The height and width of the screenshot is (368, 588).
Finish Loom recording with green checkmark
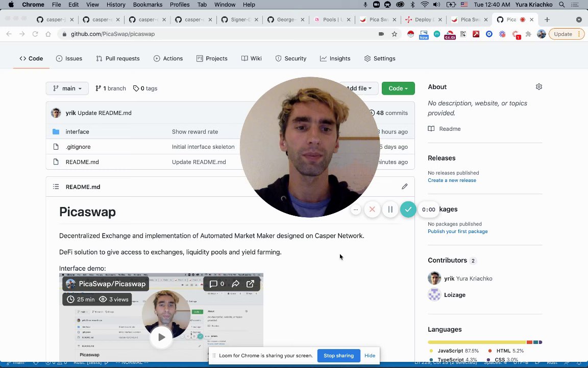tap(408, 210)
